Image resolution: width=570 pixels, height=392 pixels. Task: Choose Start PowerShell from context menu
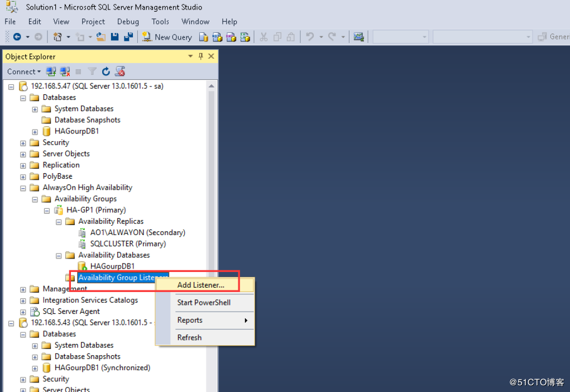205,303
